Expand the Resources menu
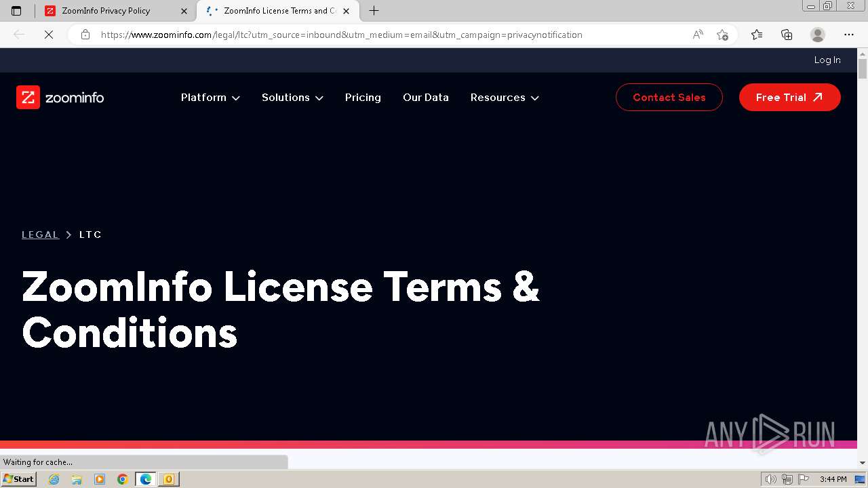Screen dimensions: 868x488 coord(505,98)
